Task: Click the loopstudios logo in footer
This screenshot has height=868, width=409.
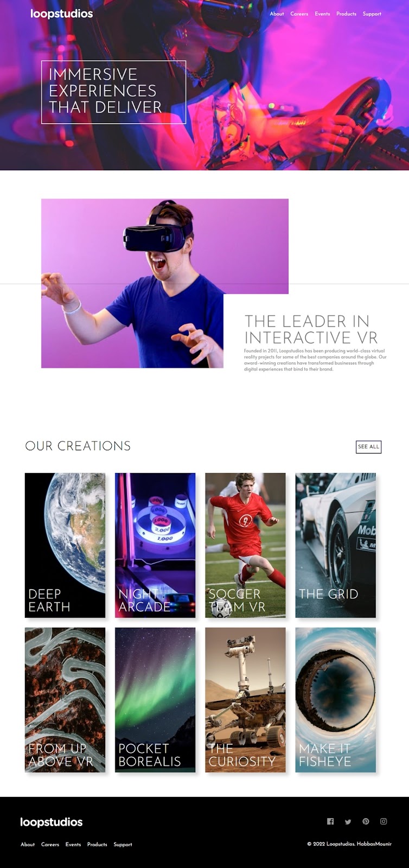Action: pyautogui.click(x=52, y=822)
